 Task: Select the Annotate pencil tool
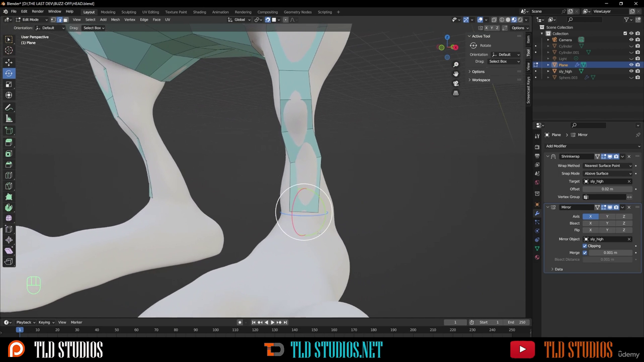pos(9,108)
